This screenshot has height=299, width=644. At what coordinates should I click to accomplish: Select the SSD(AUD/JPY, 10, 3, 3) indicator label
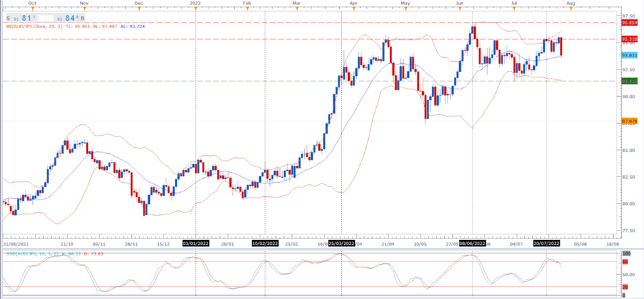(32, 254)
